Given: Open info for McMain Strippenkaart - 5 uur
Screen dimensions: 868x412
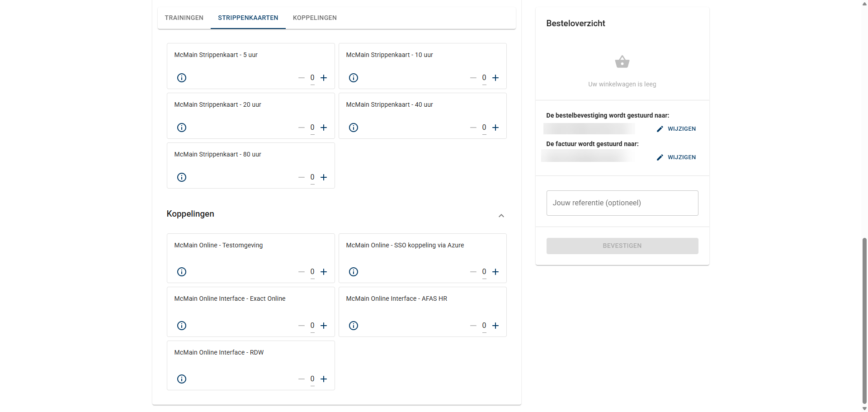Looking at the screenshot, I should [182, 78].
